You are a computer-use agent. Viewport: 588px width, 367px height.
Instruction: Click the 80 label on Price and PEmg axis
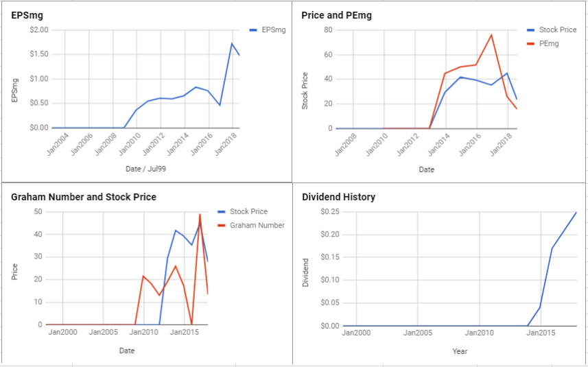329,30
